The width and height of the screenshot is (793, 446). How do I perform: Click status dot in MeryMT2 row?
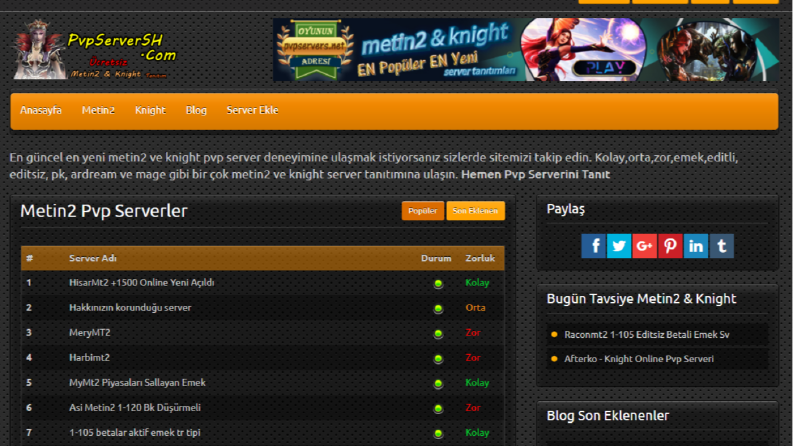click(438, 334)
